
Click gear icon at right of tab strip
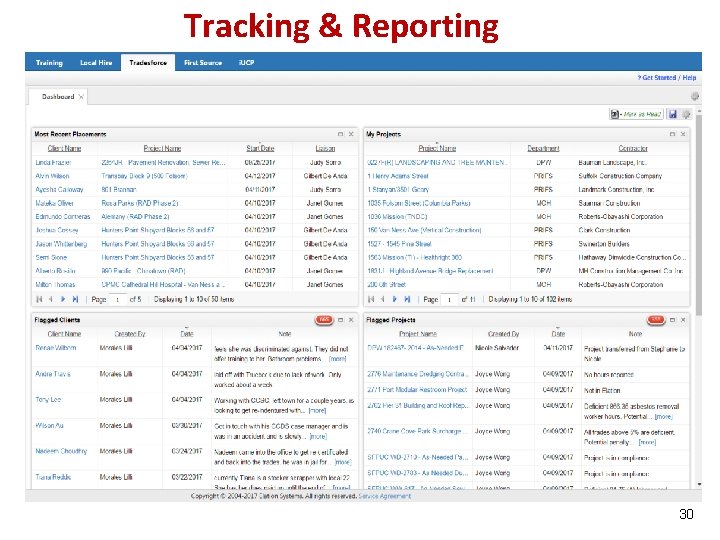point(695,96)
